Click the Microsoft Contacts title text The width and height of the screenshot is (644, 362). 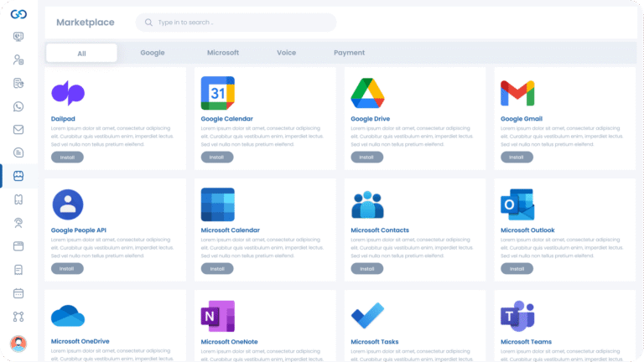click(380, 230)
